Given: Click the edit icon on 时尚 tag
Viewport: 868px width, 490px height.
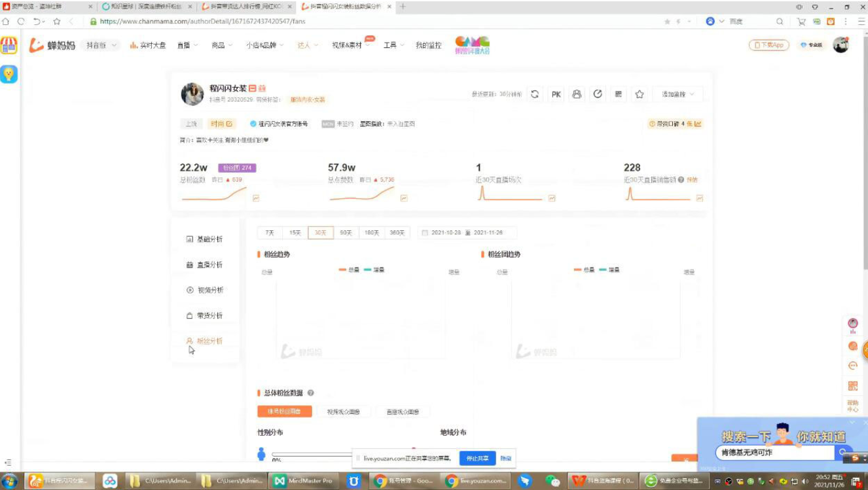Looking at the screenshot, I should coord(229,124).
